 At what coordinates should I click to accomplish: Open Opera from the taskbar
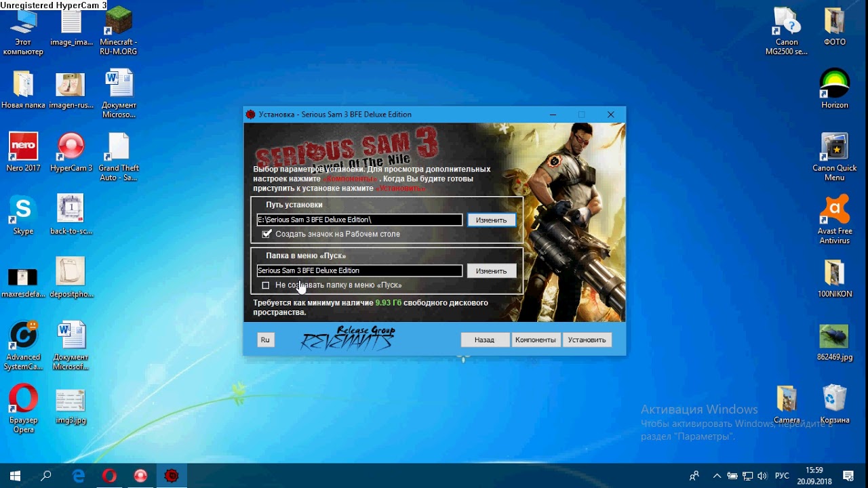click(109, 476)
